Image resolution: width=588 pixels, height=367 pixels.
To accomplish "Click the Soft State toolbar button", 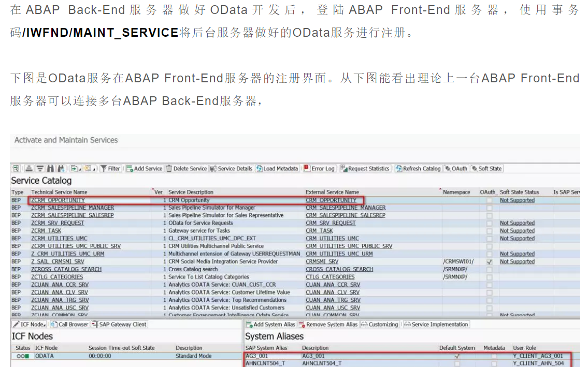I will [486, 169].
